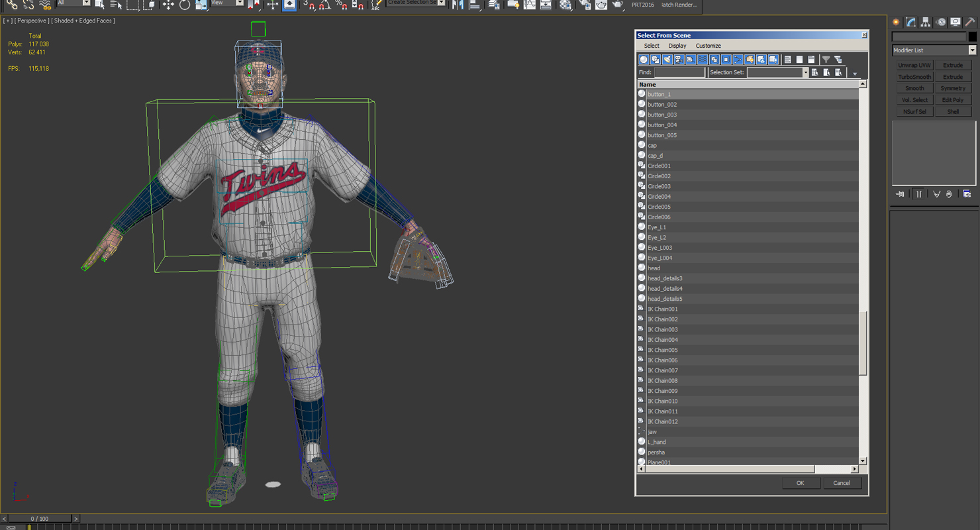
Task: Select button_002 in the scene list
Action: pos(748,105)
